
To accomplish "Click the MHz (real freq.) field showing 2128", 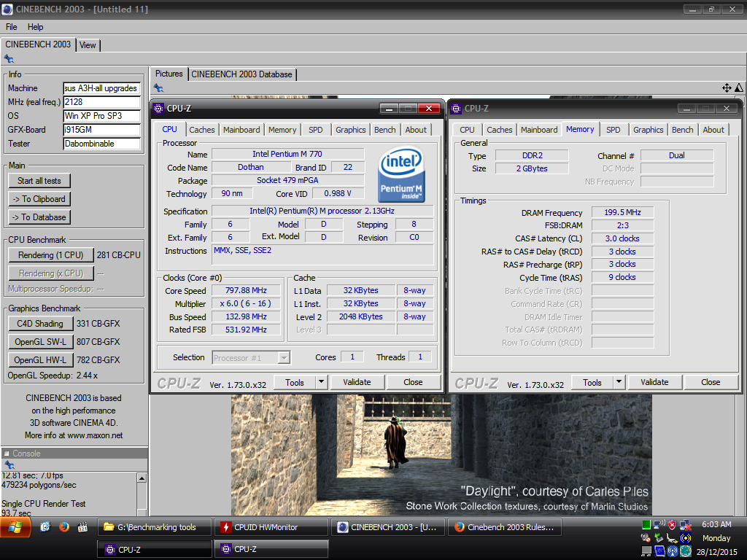I will click(101, 102).
